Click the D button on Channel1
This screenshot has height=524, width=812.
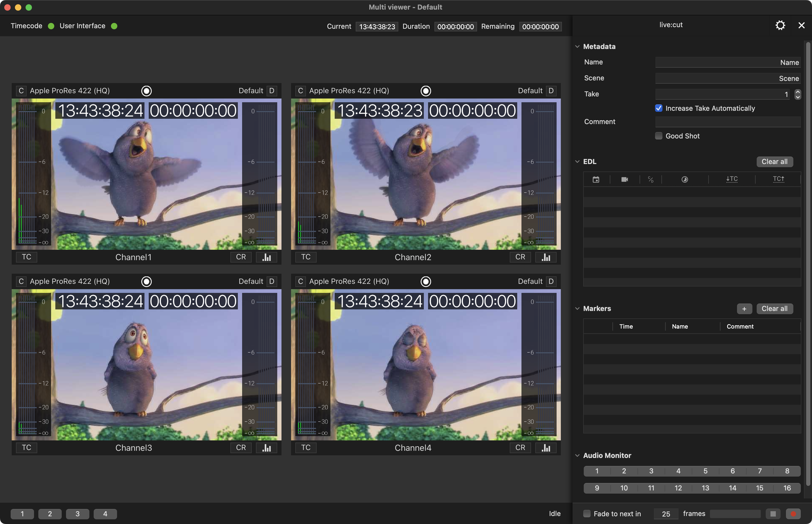[x=272, y=91]
